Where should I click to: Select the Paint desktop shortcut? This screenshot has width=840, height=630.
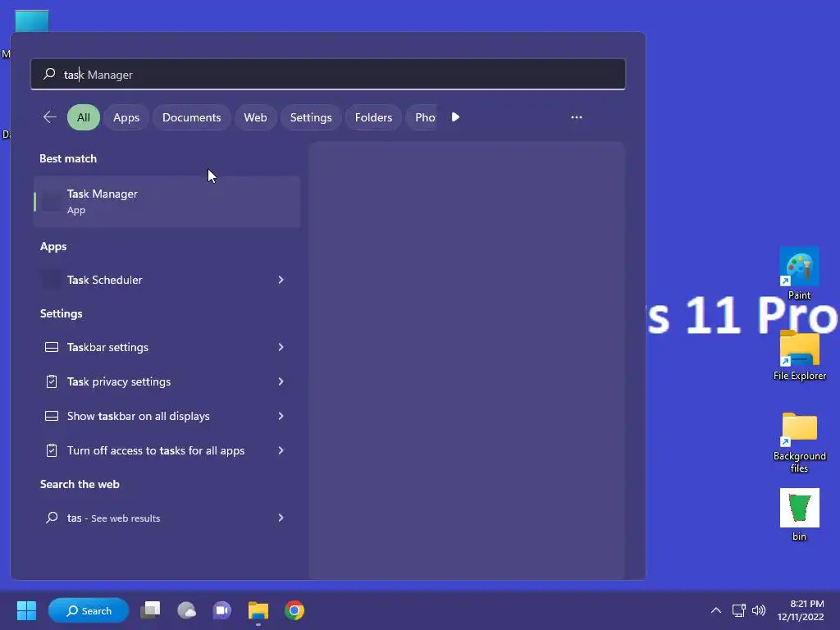tap(799, 274)
